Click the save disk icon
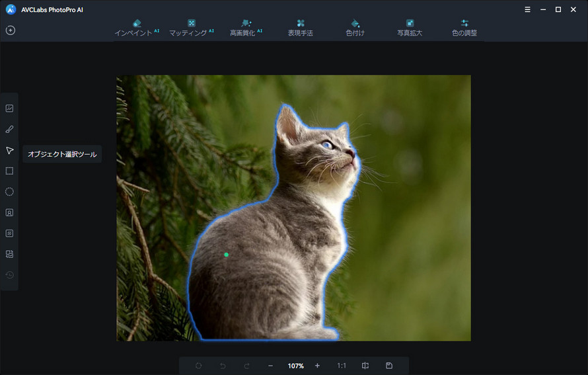 389,366
